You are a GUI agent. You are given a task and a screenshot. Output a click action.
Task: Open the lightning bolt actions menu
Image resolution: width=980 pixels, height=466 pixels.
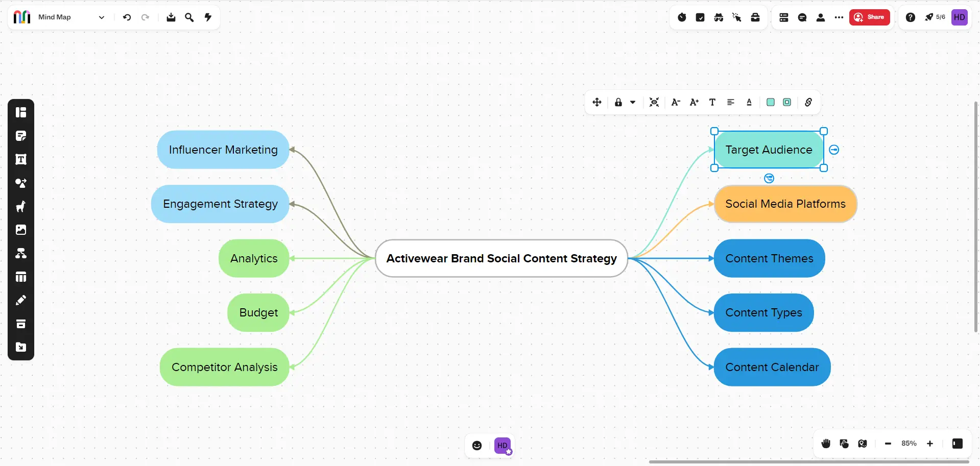(208, 17)
